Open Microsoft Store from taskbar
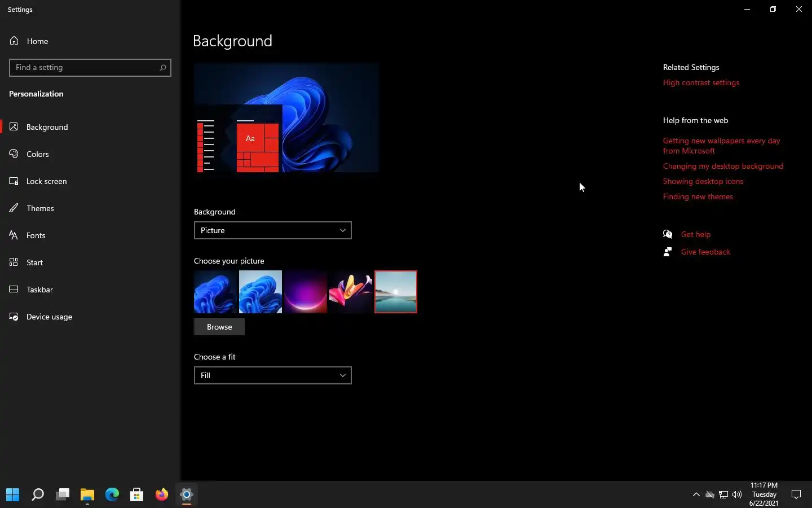 tap(137, 495)
